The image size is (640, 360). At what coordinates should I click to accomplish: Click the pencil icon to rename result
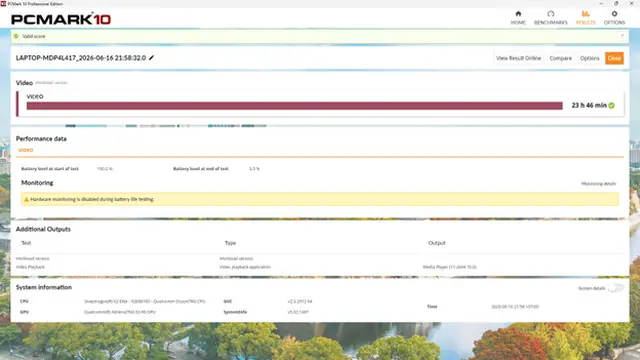pos(151,58)
